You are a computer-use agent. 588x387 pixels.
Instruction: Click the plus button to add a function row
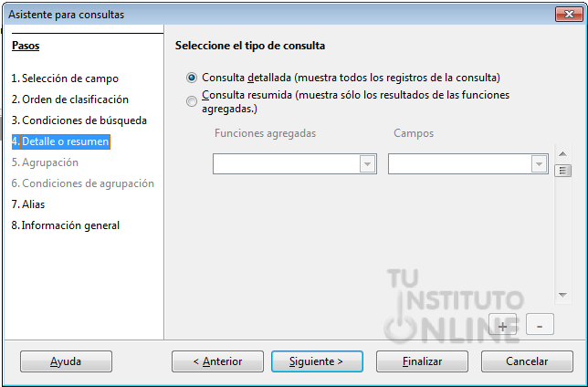pyautogui.click(x=502, y=325)
